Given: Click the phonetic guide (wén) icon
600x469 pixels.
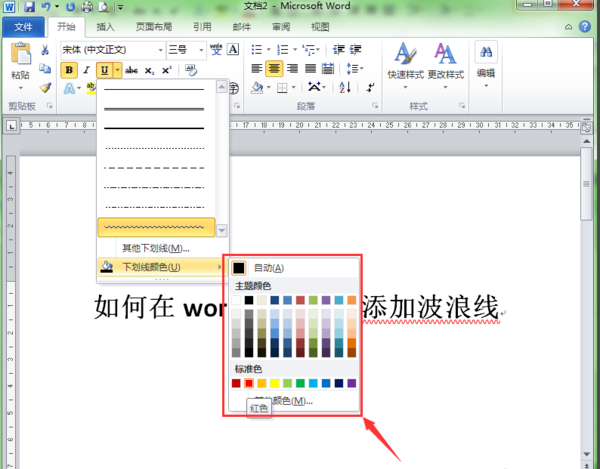Looking at the screenshot, I should click(x=216, y=49).
